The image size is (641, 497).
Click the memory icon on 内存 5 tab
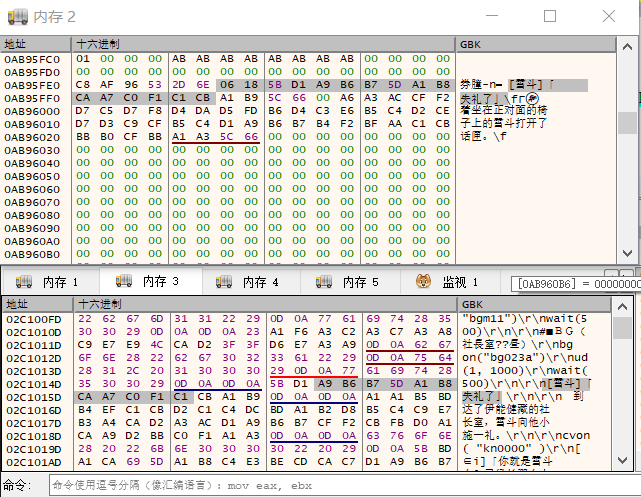point(326,283)
